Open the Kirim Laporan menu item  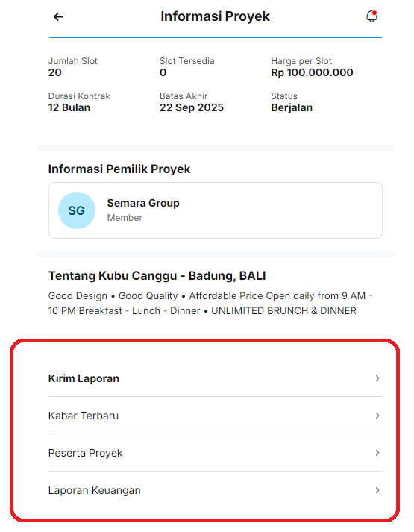pyautogui.click(x=216, y=378)
